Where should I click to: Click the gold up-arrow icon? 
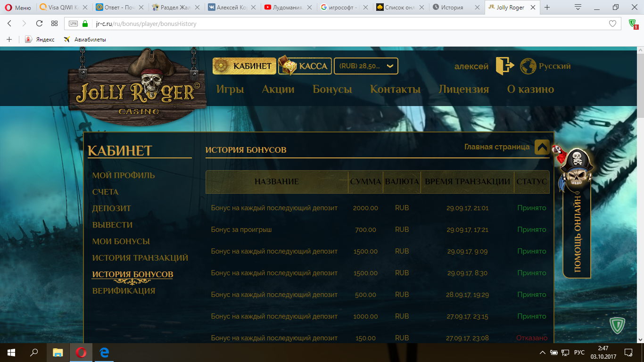click(542, 147)
